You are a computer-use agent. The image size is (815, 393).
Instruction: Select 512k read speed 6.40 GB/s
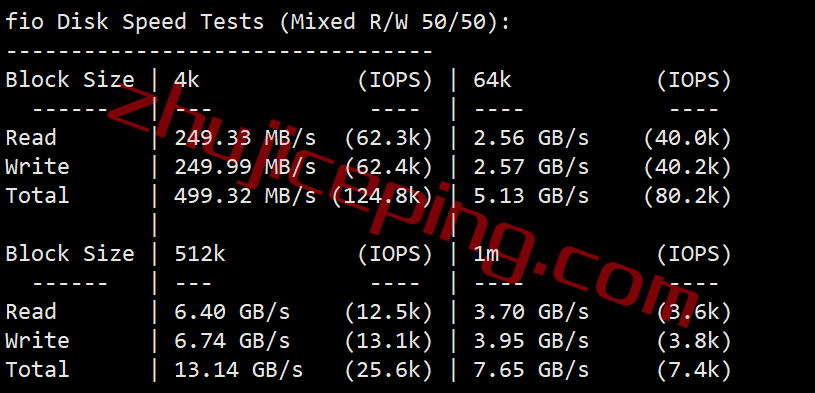coord(232,312)
